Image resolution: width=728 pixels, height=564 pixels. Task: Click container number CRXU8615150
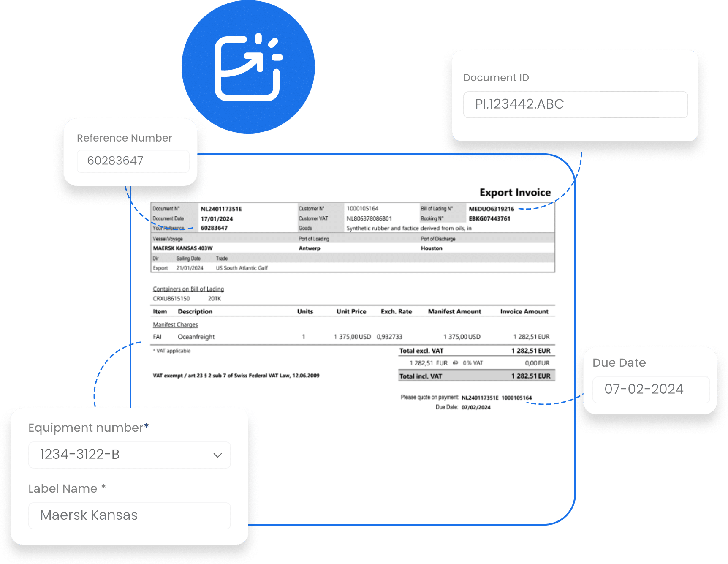[x=171, y=298]
